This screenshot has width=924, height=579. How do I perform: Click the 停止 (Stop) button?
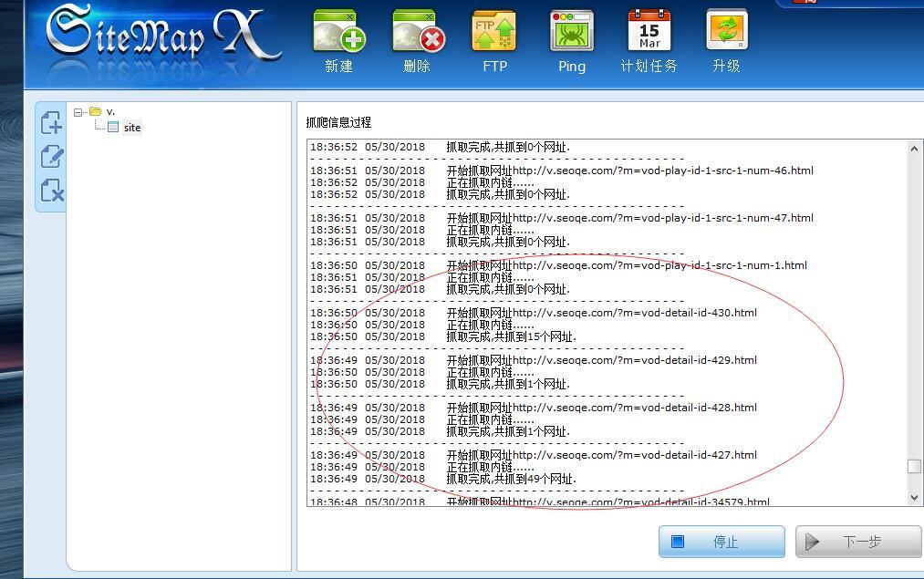tap(722, 542)
